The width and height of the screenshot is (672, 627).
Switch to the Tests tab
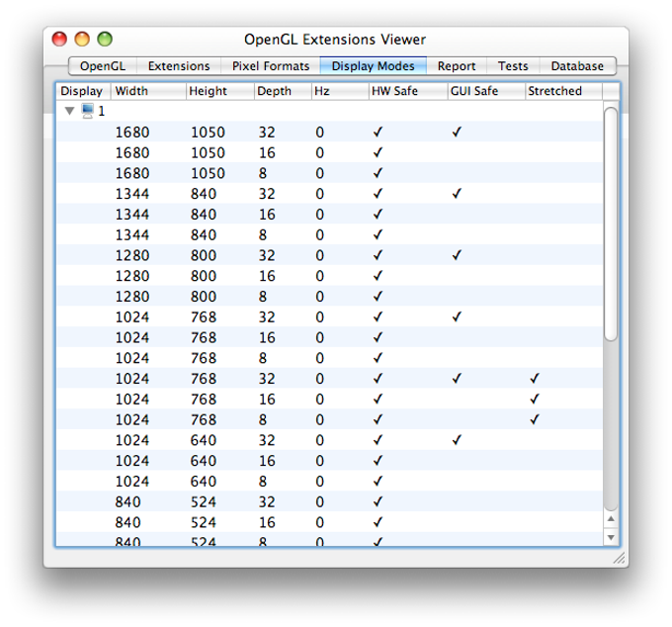[x=513, y=66]
